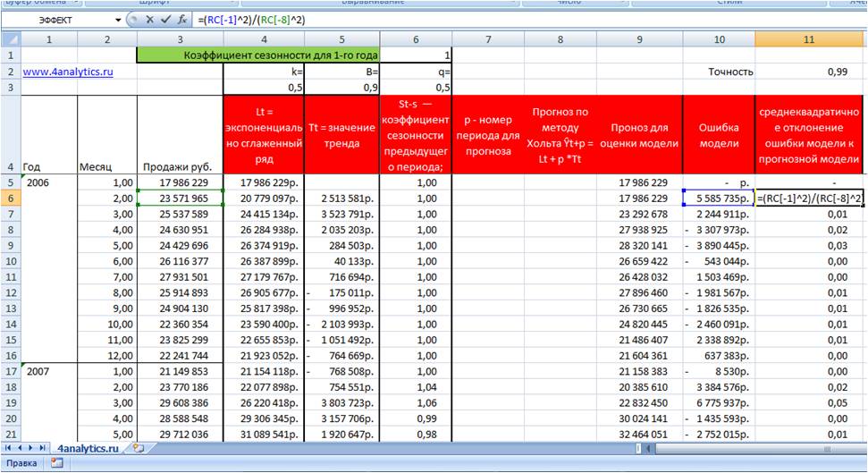Viewport: 868px width, 473px height.
Task: Select the q= label cell
Action: pyautogui.click(x=416, y=72)
